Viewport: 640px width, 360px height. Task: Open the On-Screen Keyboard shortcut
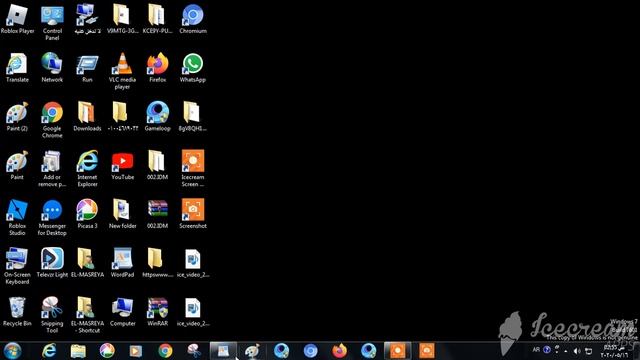(17, 266)
